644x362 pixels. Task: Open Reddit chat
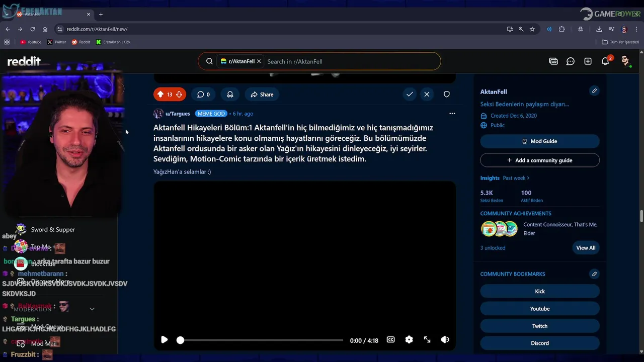[571, 61]
